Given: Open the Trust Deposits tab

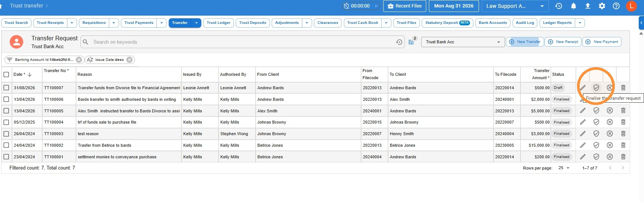Looking at the screenshot, I should click(x=253, y=23).
